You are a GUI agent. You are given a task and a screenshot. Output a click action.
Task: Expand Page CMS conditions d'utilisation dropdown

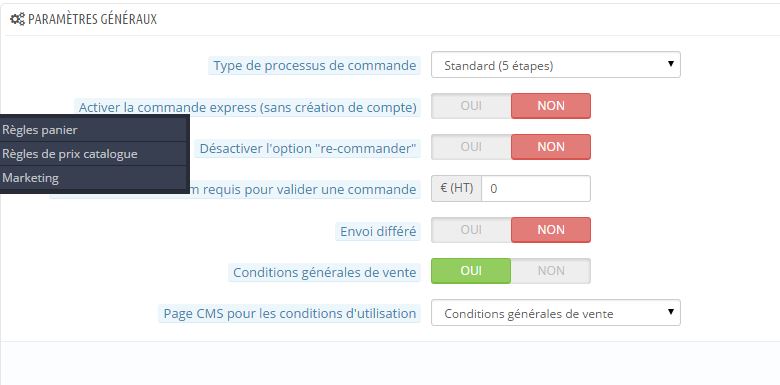[556, 312]
